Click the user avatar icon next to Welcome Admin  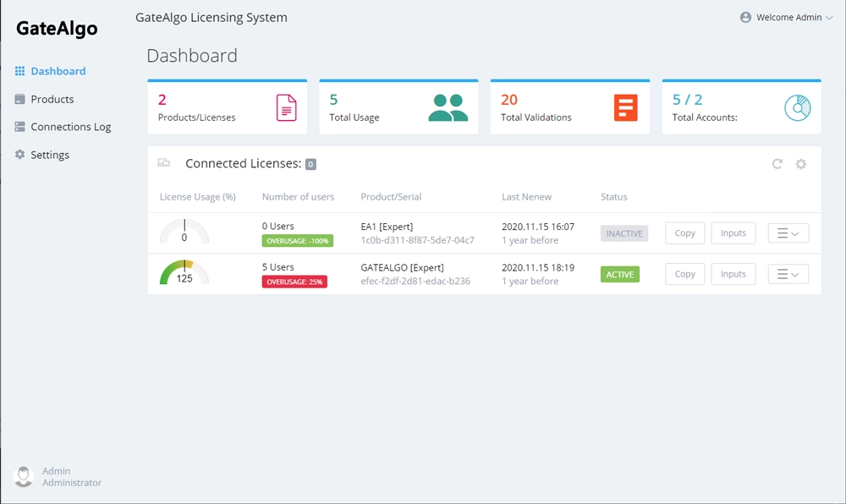click(745, 17)
